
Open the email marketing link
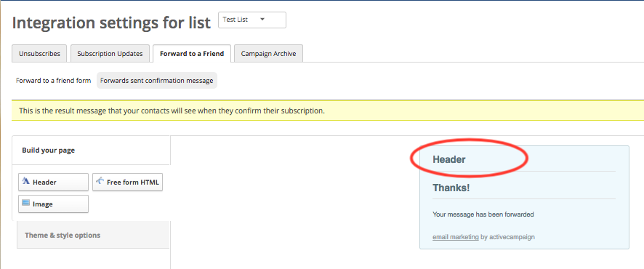[456, 237]
